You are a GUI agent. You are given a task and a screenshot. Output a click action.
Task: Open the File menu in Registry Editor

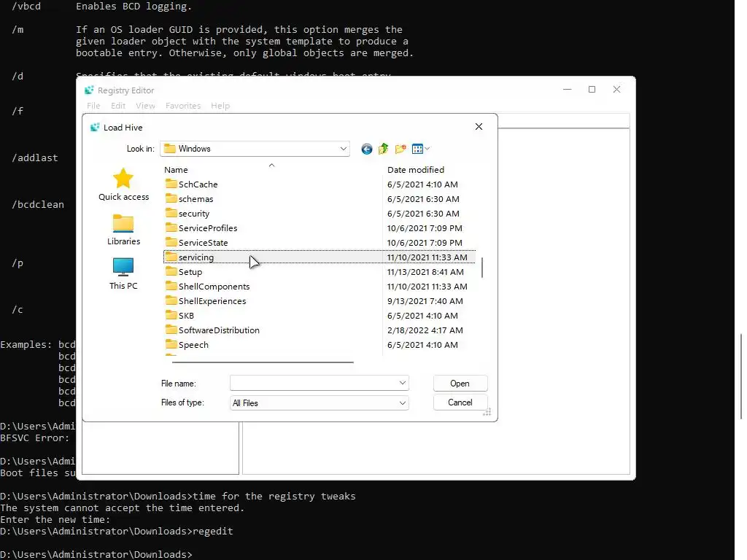point(93,106)
